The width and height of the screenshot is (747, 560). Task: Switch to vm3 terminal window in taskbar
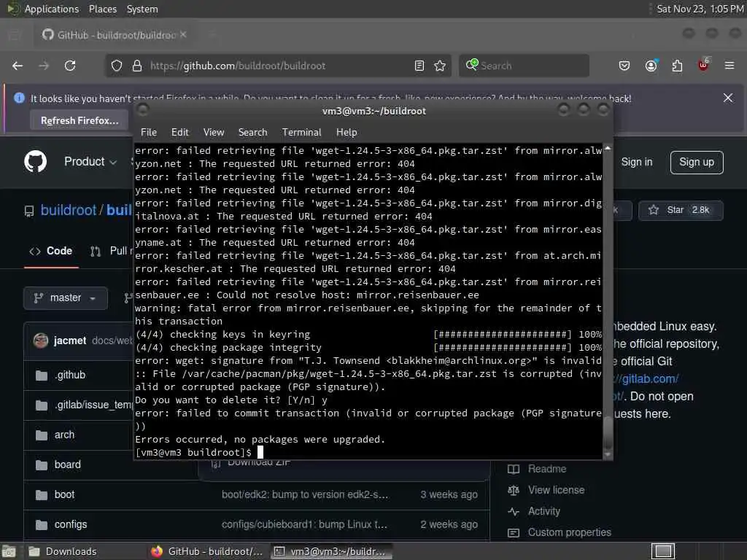[x=331, y=551]
